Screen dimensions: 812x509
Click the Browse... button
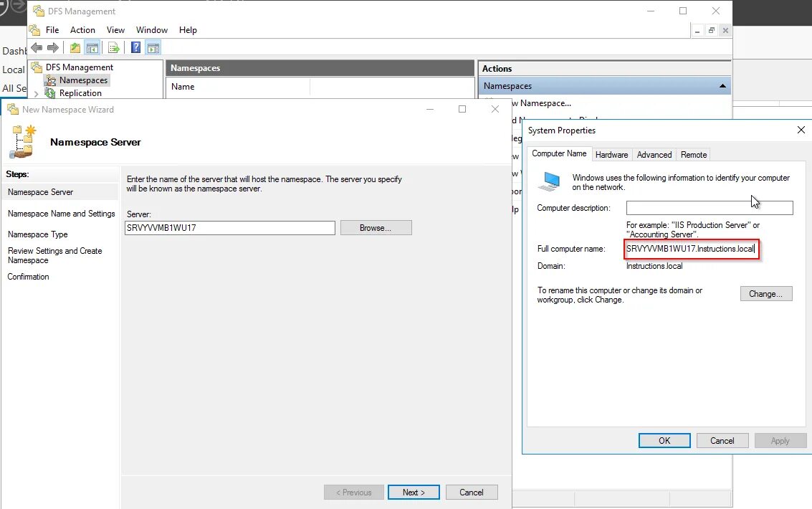[x=376, y=228]
